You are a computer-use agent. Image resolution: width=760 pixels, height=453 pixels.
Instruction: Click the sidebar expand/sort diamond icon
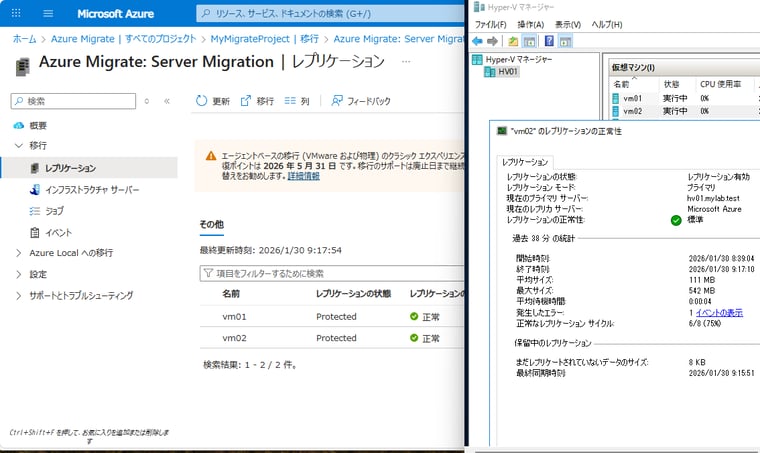click(147, 101)
